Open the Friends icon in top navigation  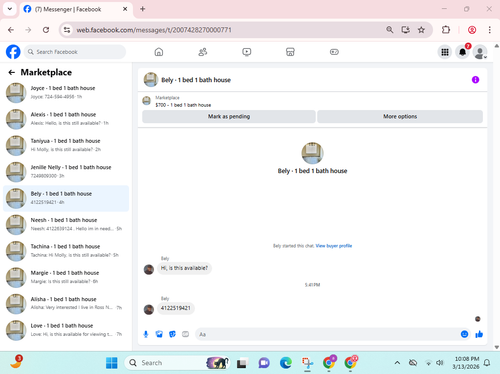pyautogui.click(x=203, y=52)
